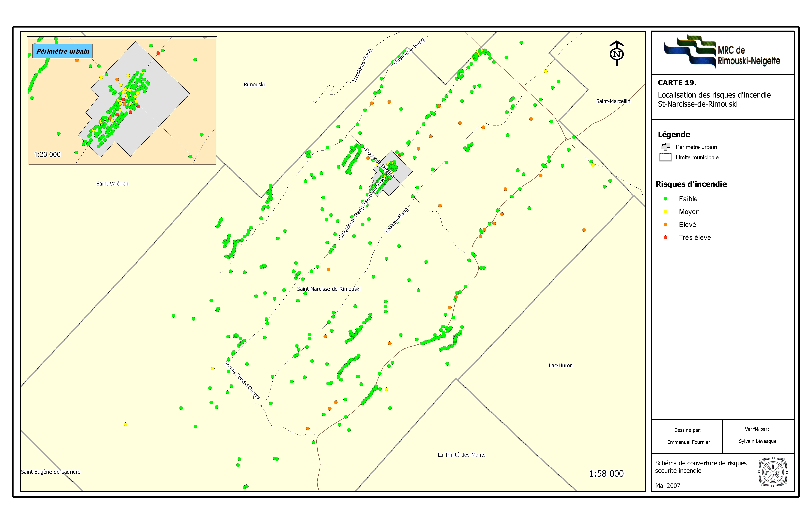Click the Route Fond d'Ormes road label
The height and width of the screenshot is (525, 812).
coord(242,380)
